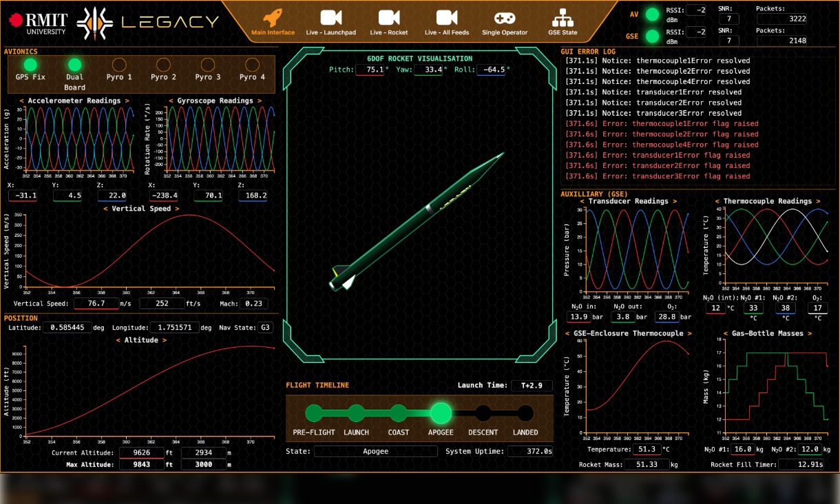Click the Rocket Mass value field
840x504 pixels.
click(647, 465)
